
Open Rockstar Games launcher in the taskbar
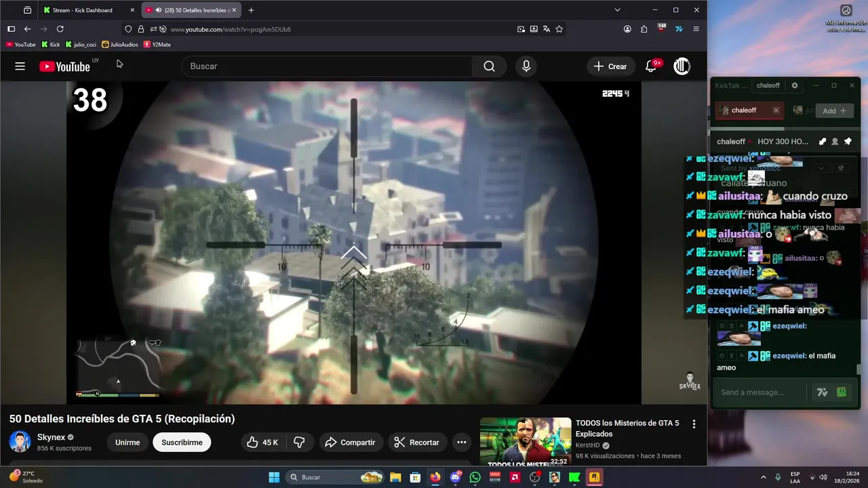click(x=595, y=477)
